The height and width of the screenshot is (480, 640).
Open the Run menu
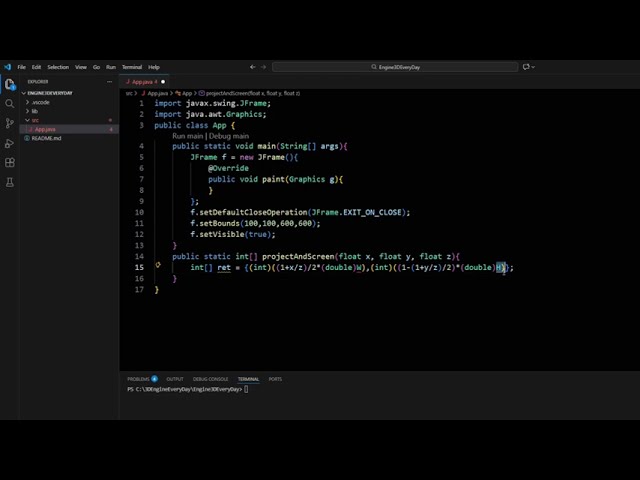click(x=111, y=67)
